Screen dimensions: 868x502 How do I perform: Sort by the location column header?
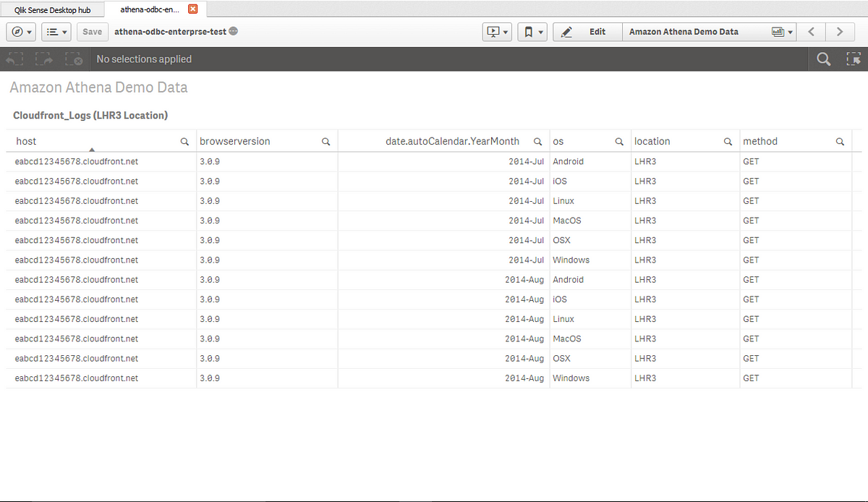pos(652,142)
